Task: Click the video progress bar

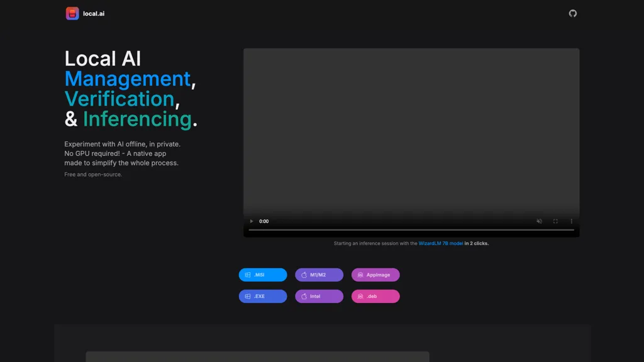Action: [411, 230]
